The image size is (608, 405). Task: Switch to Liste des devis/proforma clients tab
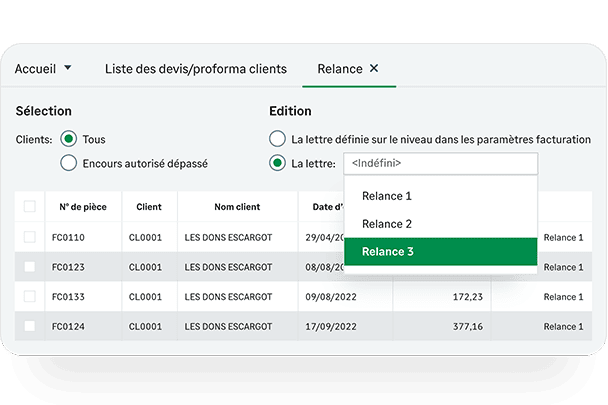click(x=196, y=69)
